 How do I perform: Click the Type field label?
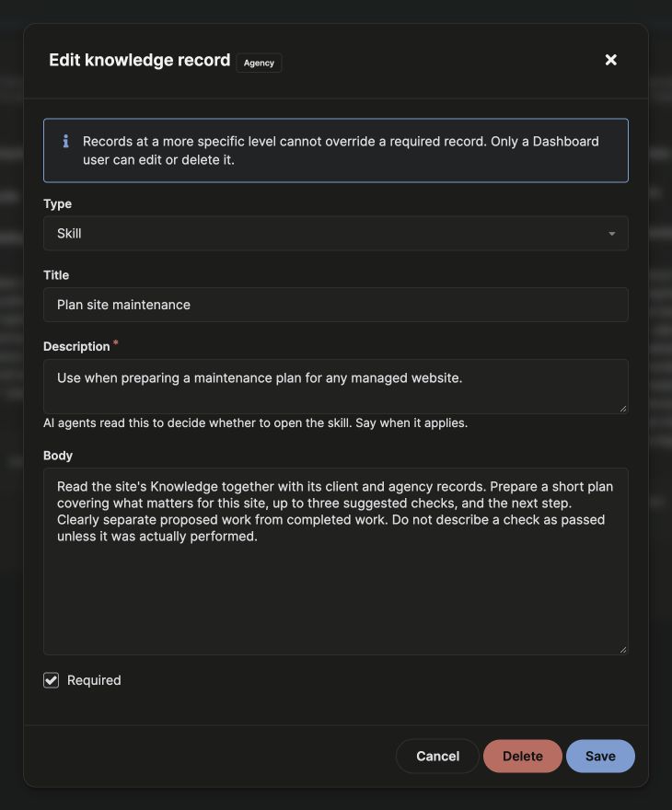pyautogui.click(x=57, y=204)
